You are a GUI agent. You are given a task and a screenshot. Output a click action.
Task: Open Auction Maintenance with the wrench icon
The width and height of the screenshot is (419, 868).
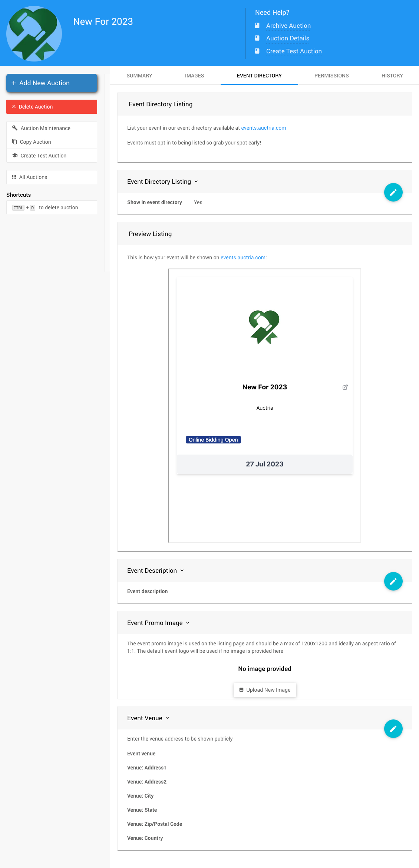tap(15, 128)
